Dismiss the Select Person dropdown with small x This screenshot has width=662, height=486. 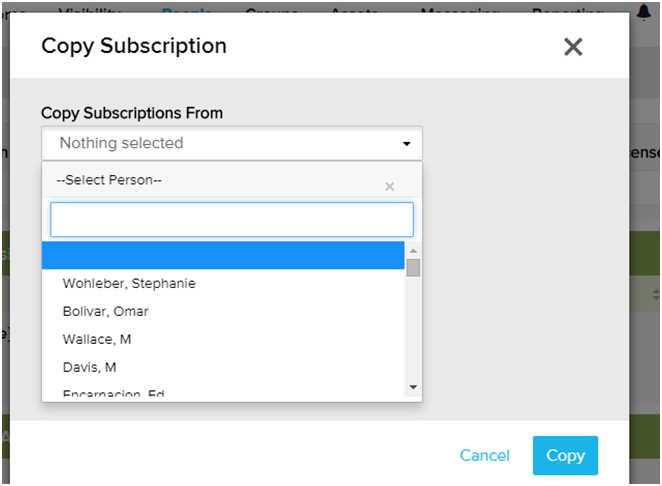[390, 186]
